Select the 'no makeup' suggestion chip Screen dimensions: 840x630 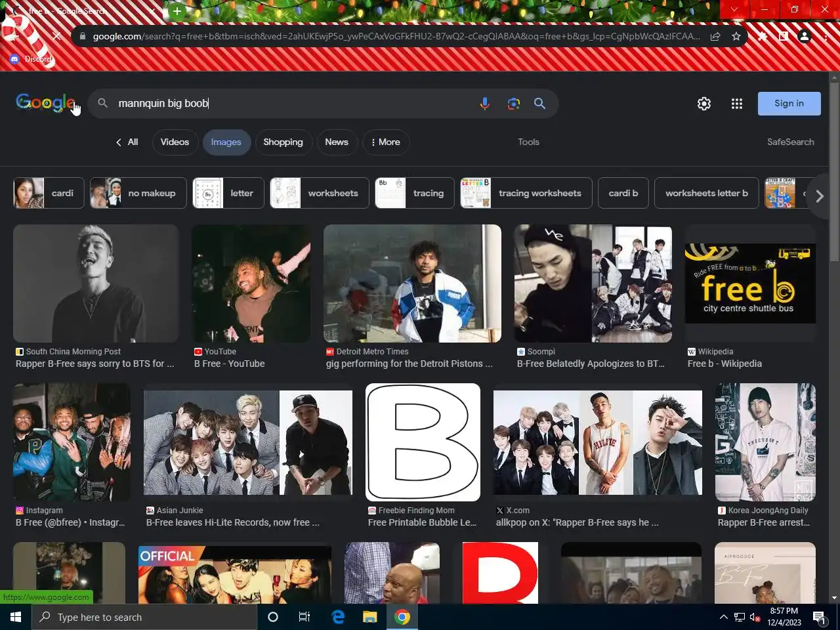tap(138, 193)
